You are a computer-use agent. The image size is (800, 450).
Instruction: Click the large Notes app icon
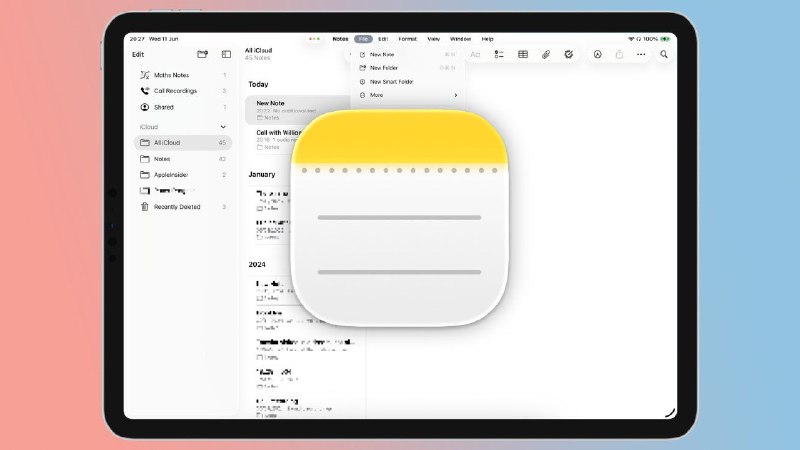[399, 218]
